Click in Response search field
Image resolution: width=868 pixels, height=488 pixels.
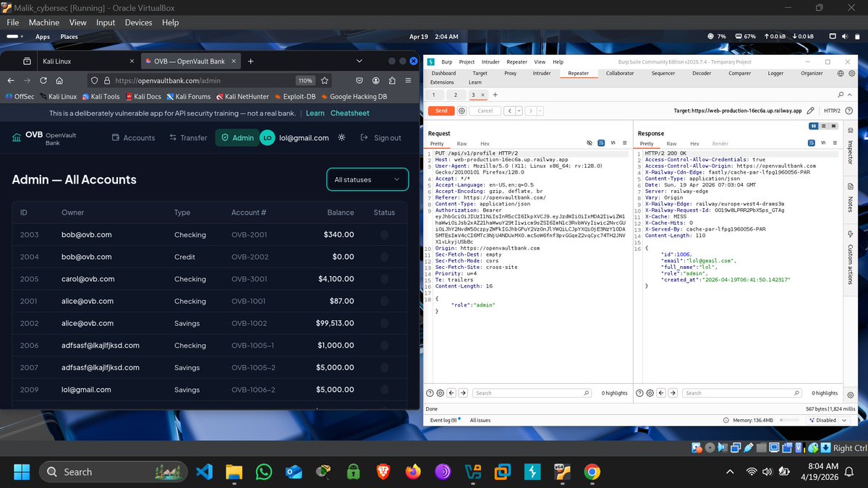tap(741, 393)
